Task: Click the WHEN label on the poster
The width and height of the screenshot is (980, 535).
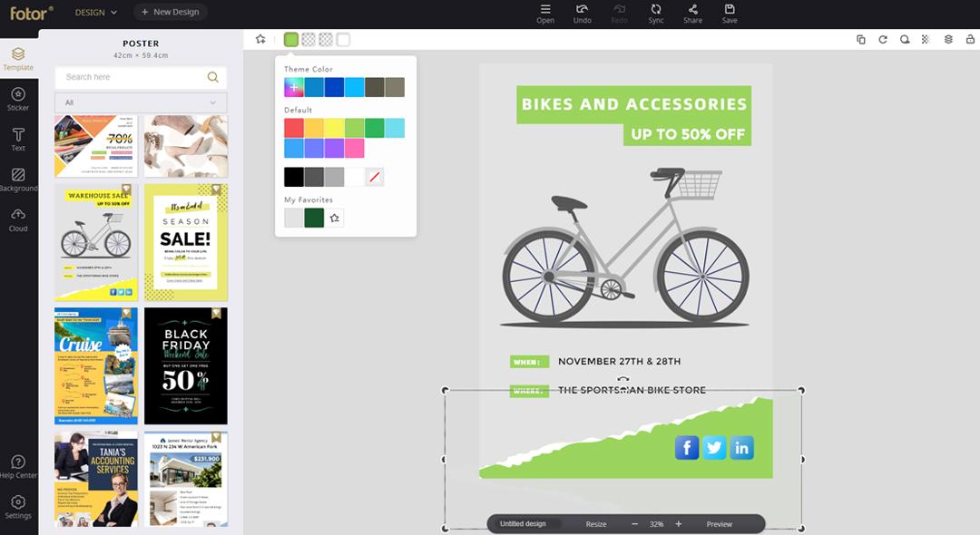Action: [529, 362]
